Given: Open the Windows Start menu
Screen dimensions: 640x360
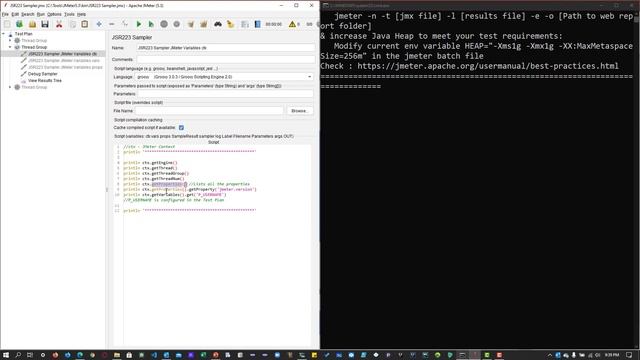Looking at the screenshot, I should (x=6, y=355).
